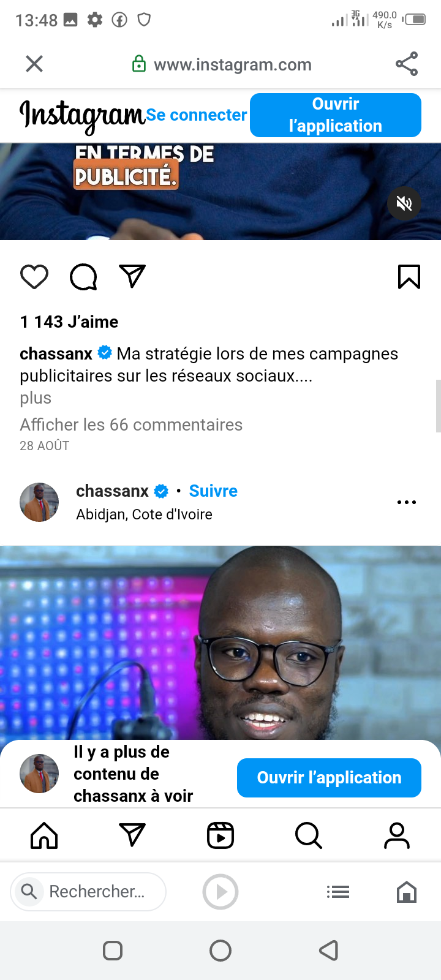Follow chassanx with the Suivre link
The image size is (441, 980).
click(213, 491)
